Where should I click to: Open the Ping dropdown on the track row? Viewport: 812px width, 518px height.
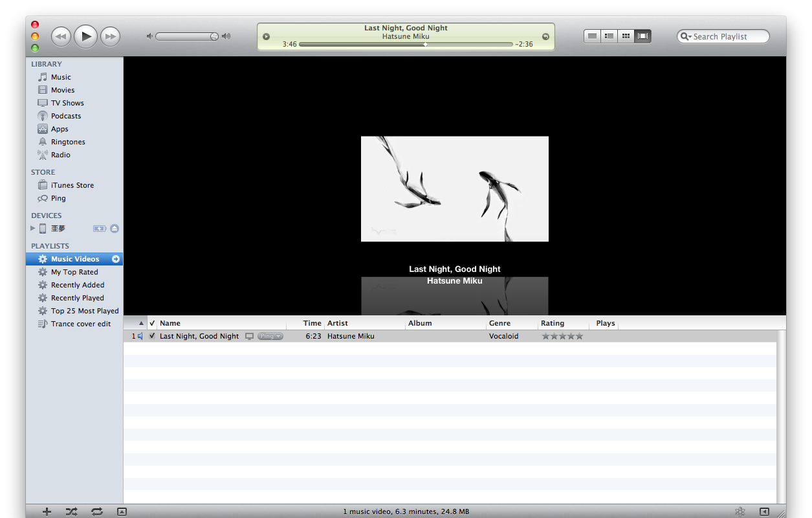pos(270,336)
